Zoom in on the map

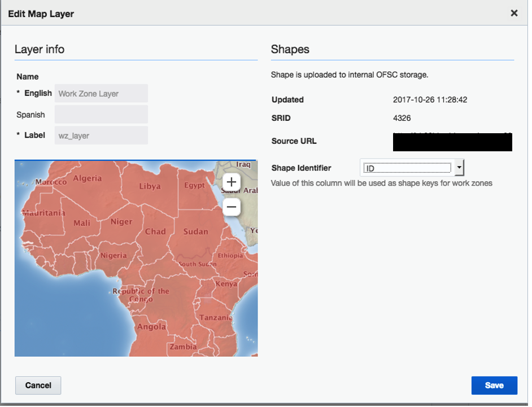coord(232,182)
